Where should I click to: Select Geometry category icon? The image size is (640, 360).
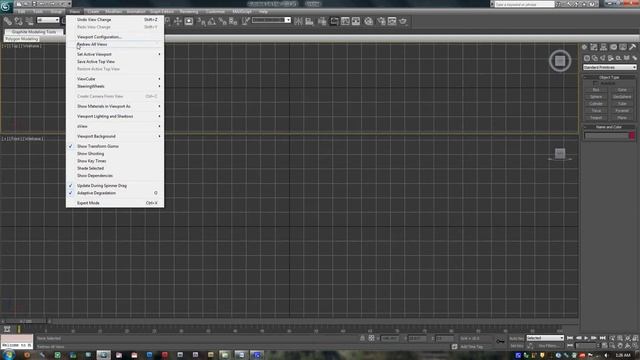(587, 58)
